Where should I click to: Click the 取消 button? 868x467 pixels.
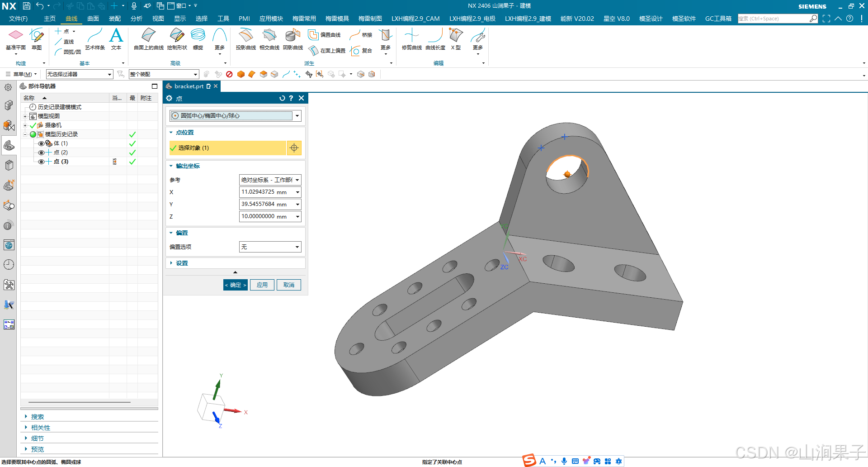click(x=289, y=285)
